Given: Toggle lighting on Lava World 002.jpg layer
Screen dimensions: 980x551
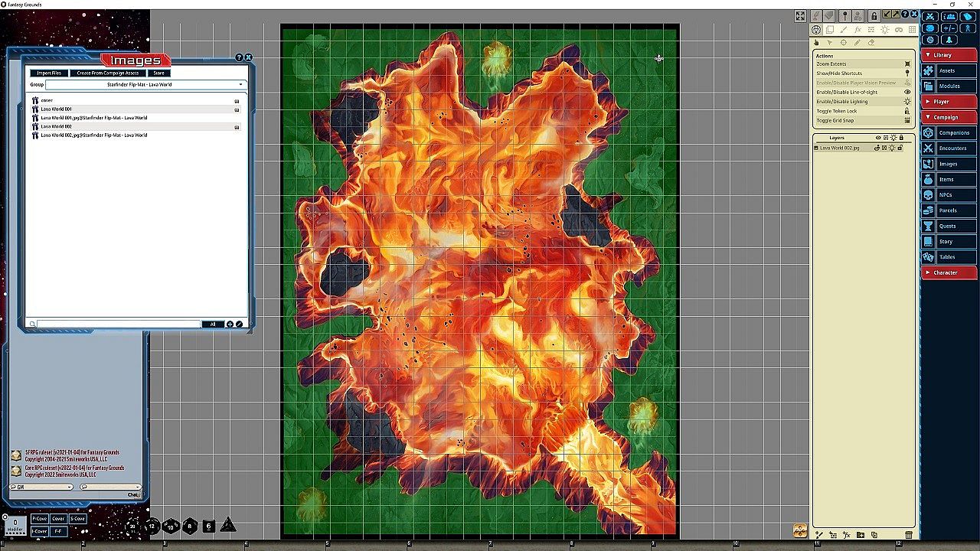Looking at the screenshot, I should click(892, 148).
